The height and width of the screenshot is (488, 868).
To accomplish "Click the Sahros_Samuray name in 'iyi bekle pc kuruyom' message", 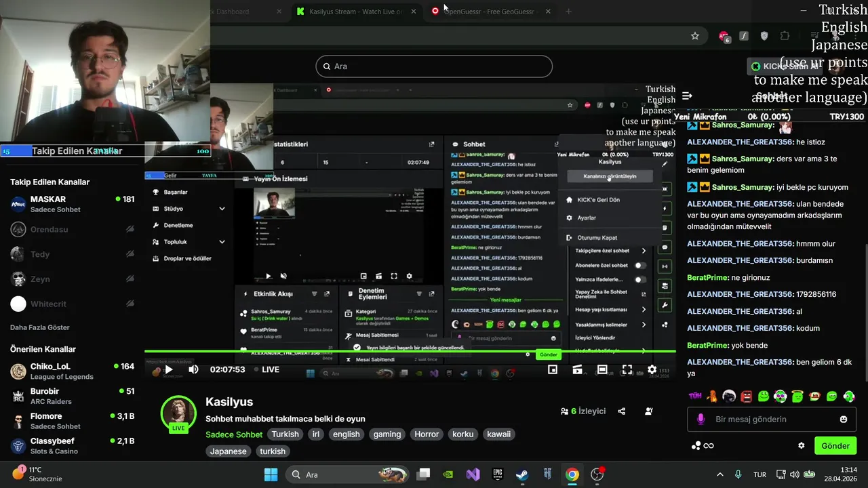I will point(743,187).
